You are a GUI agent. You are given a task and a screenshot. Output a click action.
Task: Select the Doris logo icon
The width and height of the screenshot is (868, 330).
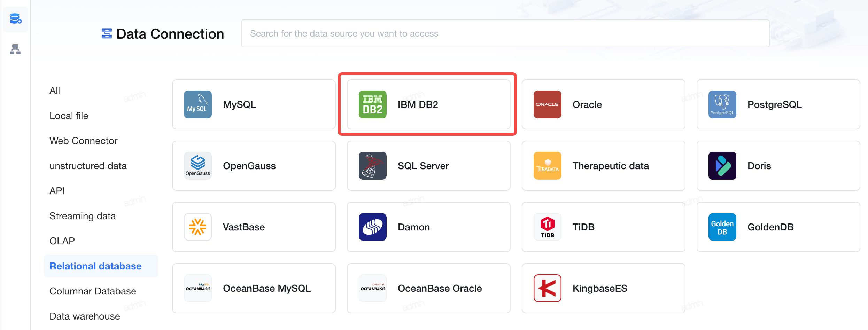tap(722, 166)
